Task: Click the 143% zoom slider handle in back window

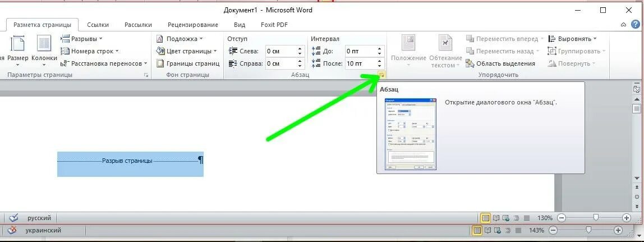Action: pyautogui.click(x=588, y=230)
